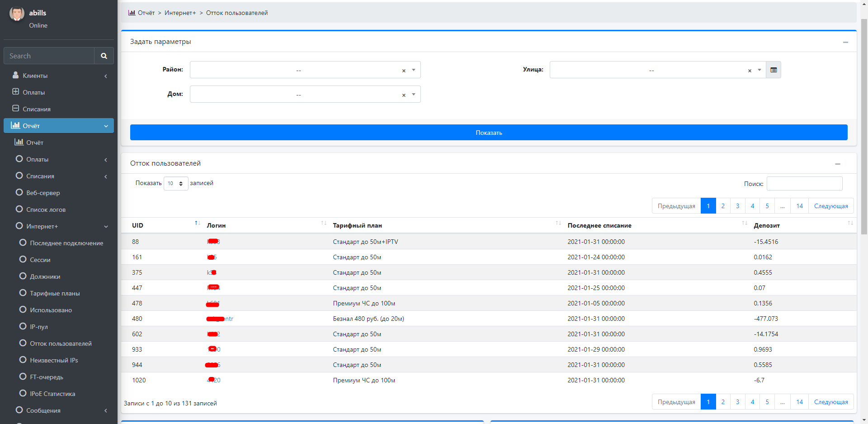This screenshot has width=868, height=424.
Task: Click deposit value -477.073
Action: coord(766,319)
